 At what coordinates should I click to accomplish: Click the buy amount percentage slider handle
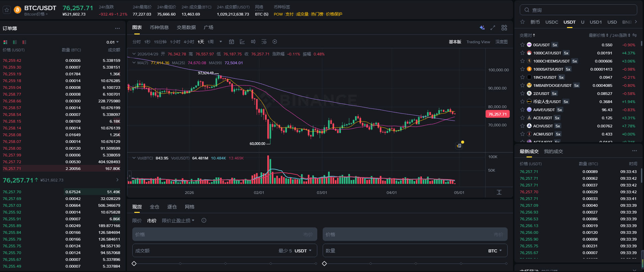(134, 264)
